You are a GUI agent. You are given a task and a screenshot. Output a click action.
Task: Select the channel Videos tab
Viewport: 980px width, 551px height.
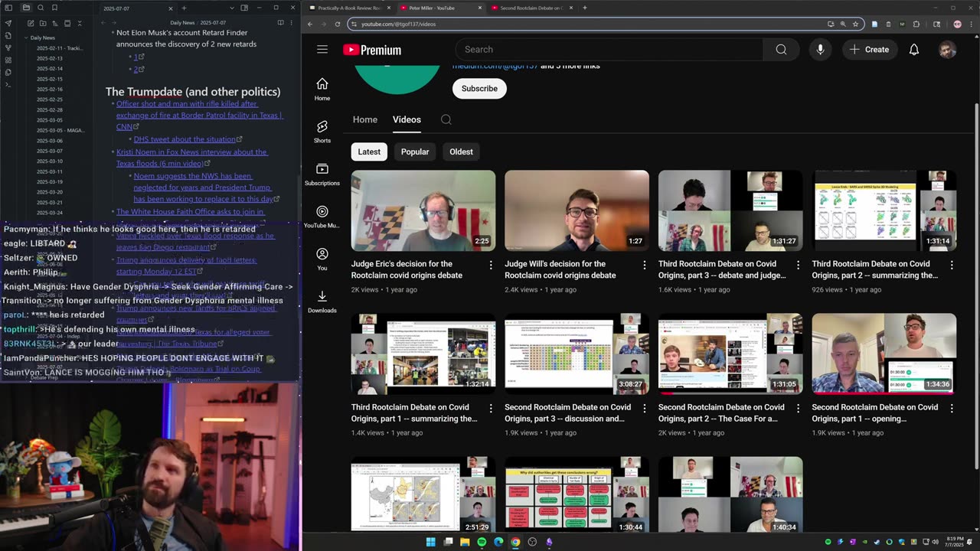click(x=407, y=119)
